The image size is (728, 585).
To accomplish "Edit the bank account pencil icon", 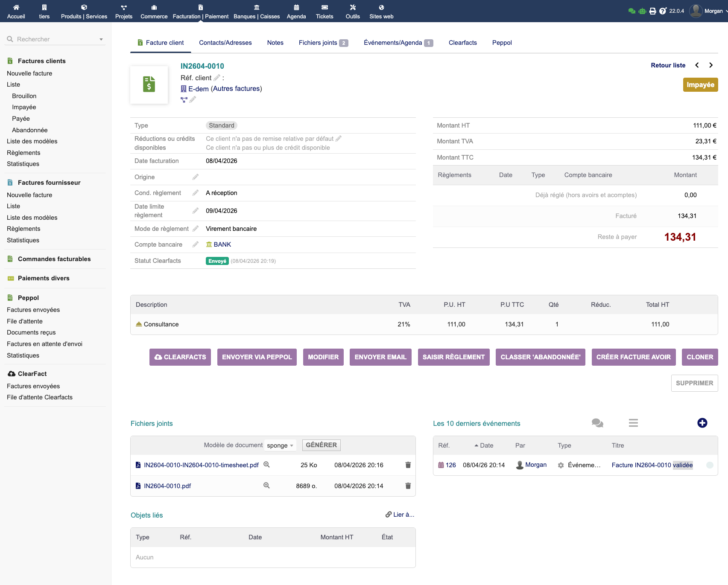I will 196,244.
